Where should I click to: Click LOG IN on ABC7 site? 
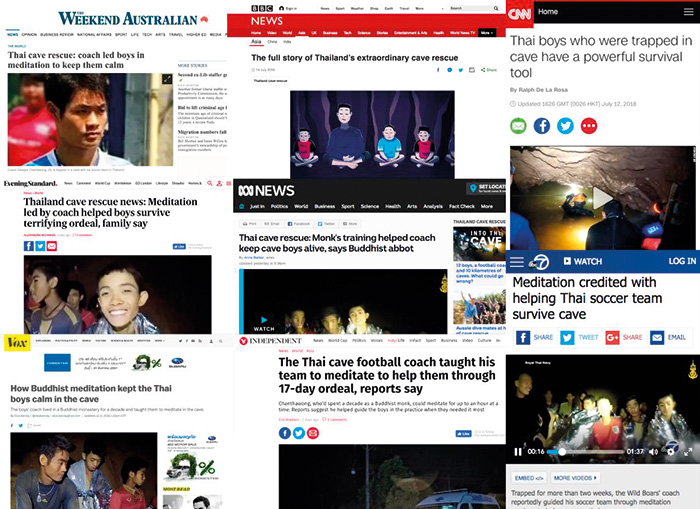coord(682,261)
